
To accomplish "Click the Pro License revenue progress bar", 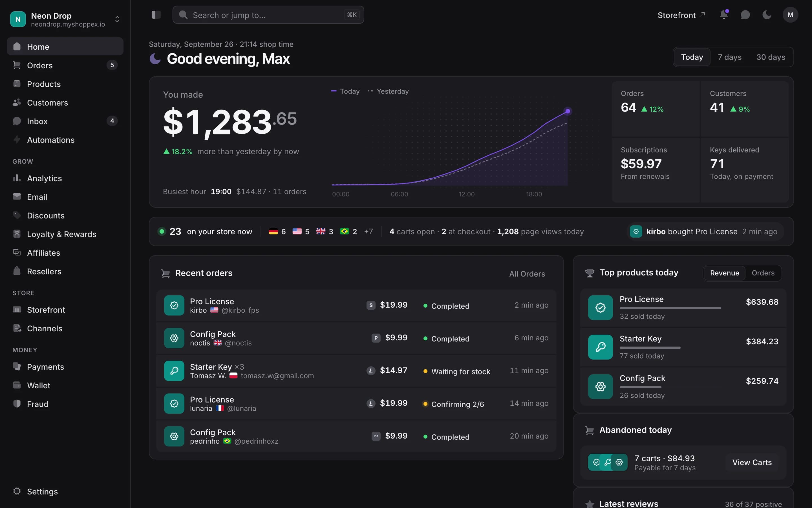I will [x=670, y=308].
